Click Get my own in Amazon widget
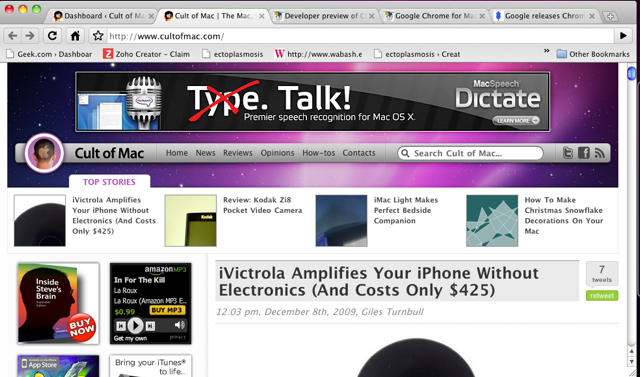The height and width of the screenshot is (377, 640). (130, 338)
